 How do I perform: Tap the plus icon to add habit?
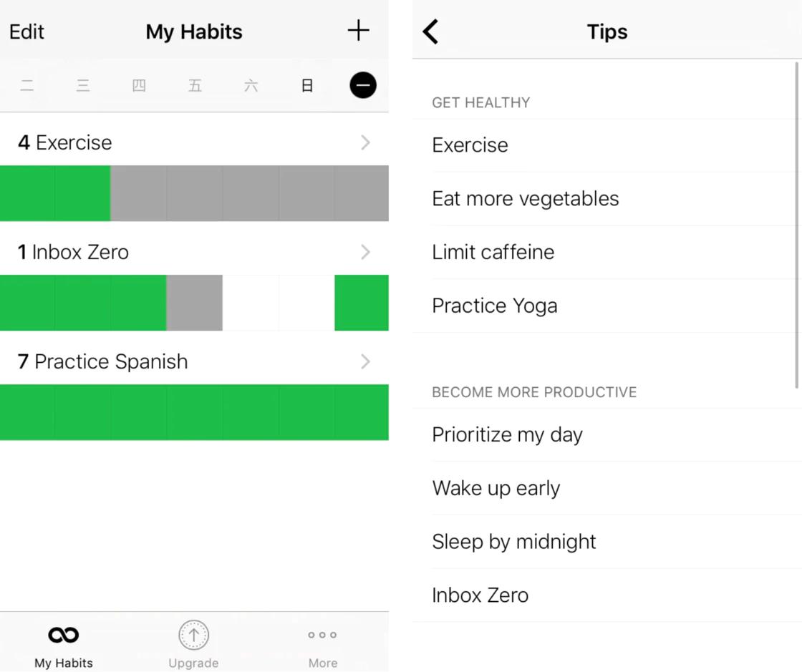click(358, 31)
